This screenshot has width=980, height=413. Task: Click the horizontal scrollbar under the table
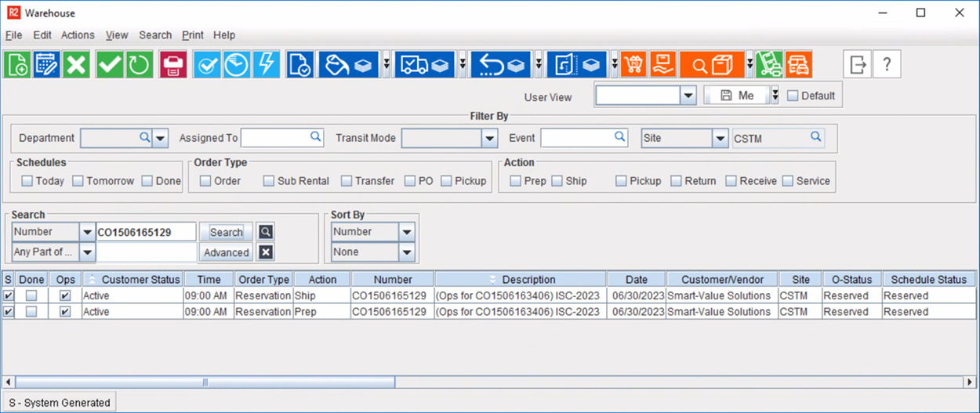(x=205, y=382)
